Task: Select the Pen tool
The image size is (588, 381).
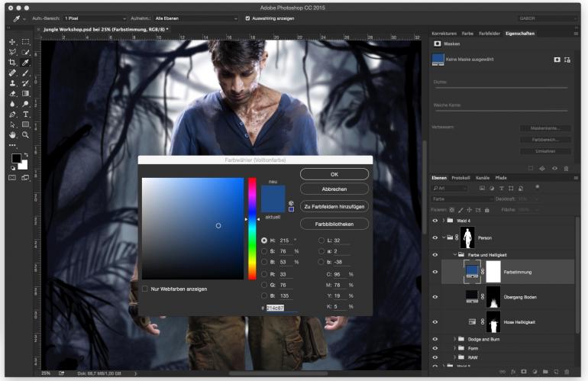Action: point(12,114)
